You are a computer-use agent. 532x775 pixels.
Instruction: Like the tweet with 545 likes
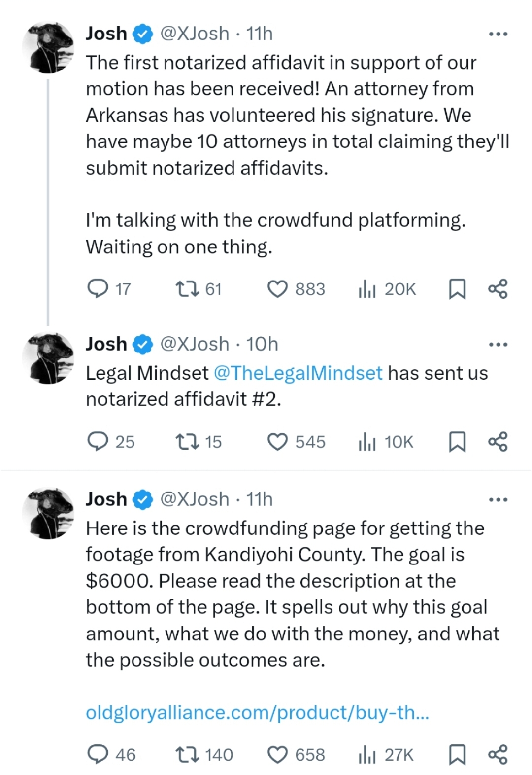[277, 442]
